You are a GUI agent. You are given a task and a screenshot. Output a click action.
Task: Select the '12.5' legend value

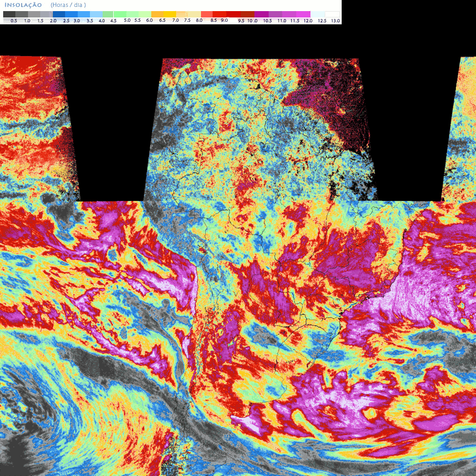322,21
